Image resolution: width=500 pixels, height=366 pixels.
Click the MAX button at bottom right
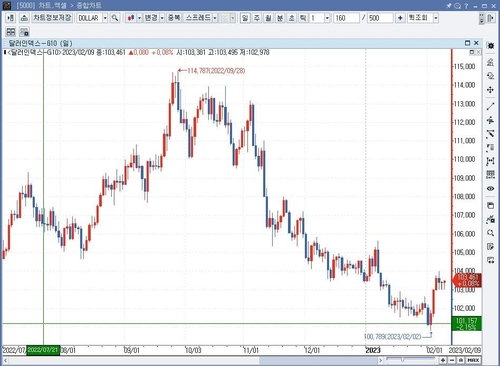(473, 360)
